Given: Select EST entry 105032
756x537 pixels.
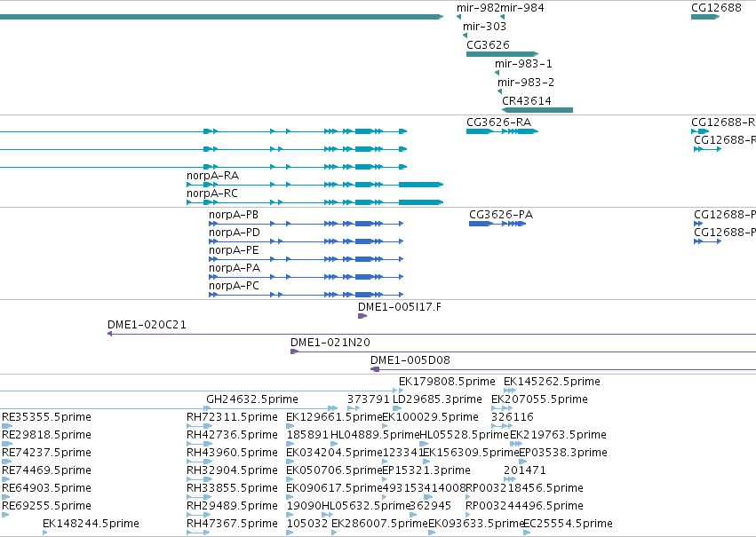Looking at the screenshot, I should pos(307,525).
